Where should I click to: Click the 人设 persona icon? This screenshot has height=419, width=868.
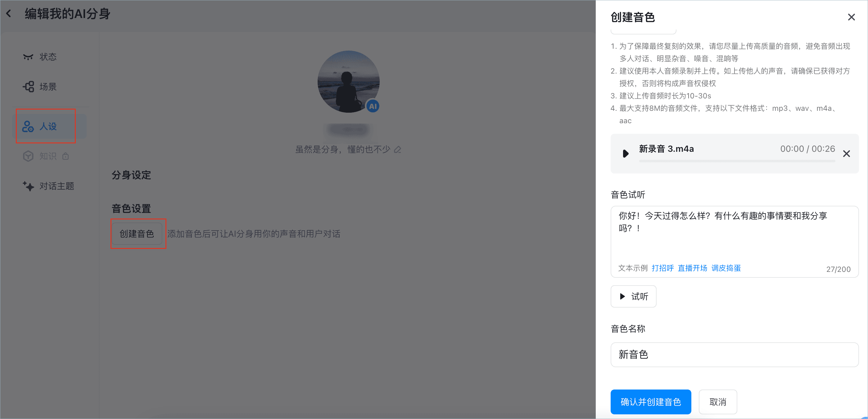(x=28, y=126)
